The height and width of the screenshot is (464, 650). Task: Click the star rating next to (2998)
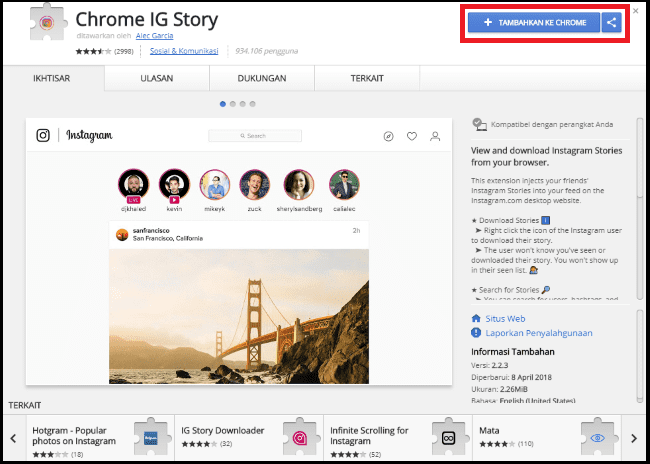(93, 51)
